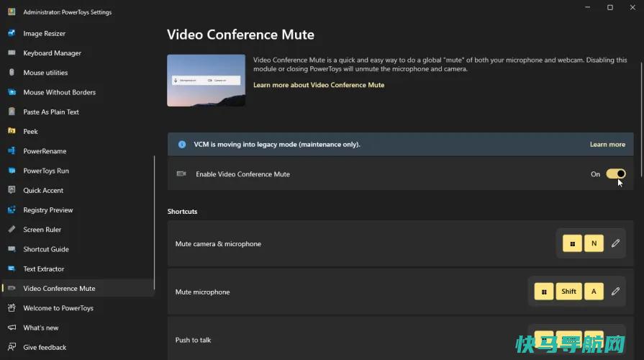This screenshot has height=360, width=644.
Task: Click the Shift key in Mute microphone shortcut
Action: click(569, 292)
